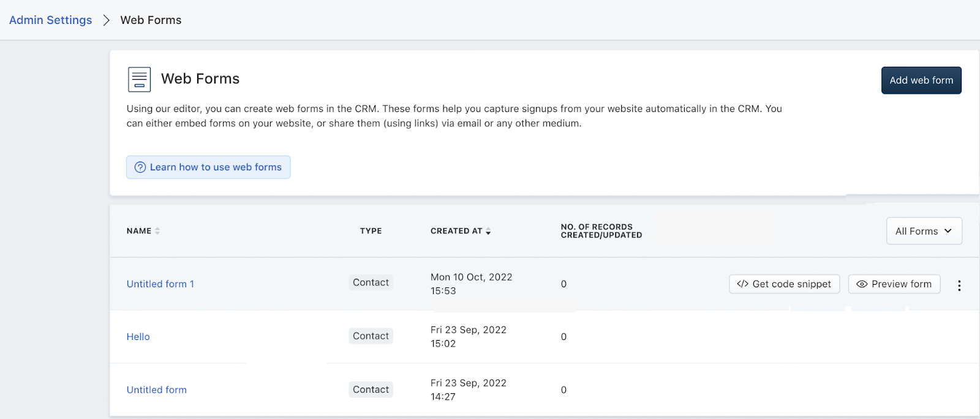Open Learn how to use web forms
Viewport: 980px width, 419px height.
[208, 167]
